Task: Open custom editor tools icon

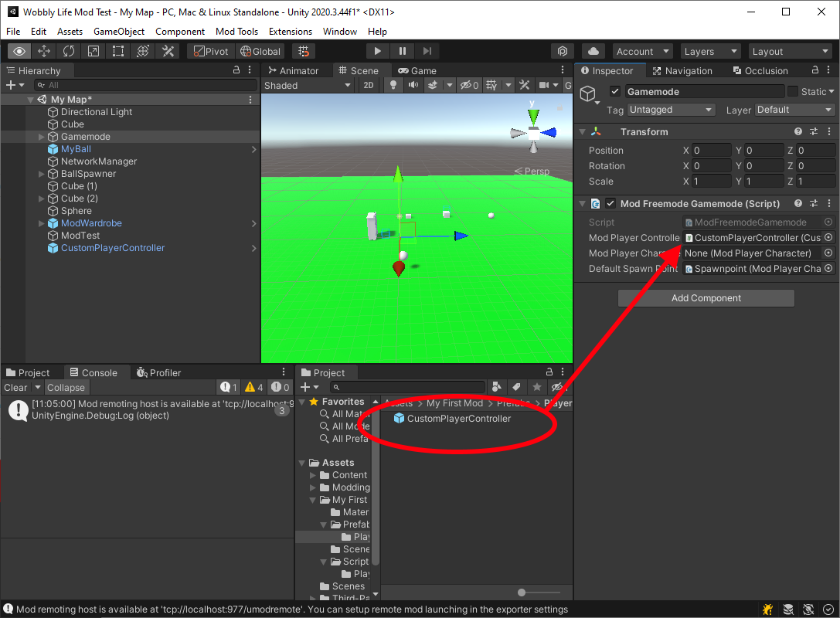Action: tap(168, 52)
